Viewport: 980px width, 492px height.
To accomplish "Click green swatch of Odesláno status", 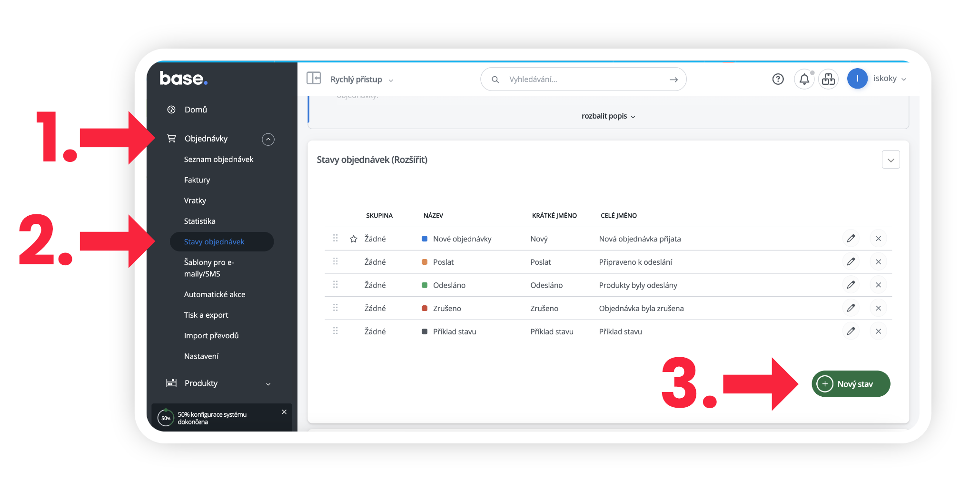I will (x=425, y=285).
